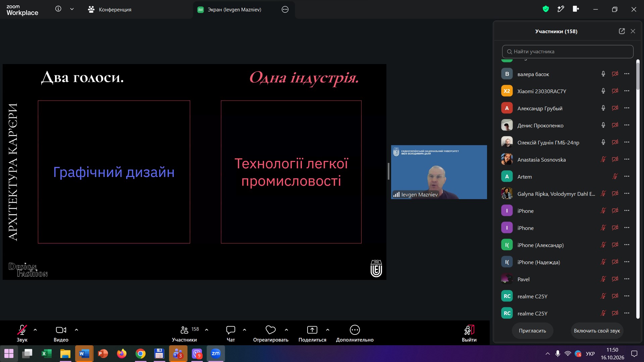This screenshot has width=644, height=362.
Task: Switch to the Конференция tab
Action: coord(110,9)
